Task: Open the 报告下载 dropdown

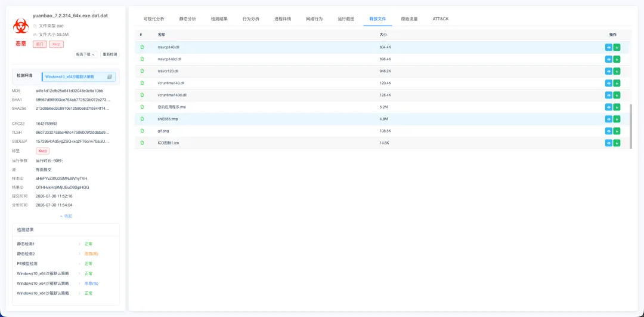Action: tap(86, 54)
